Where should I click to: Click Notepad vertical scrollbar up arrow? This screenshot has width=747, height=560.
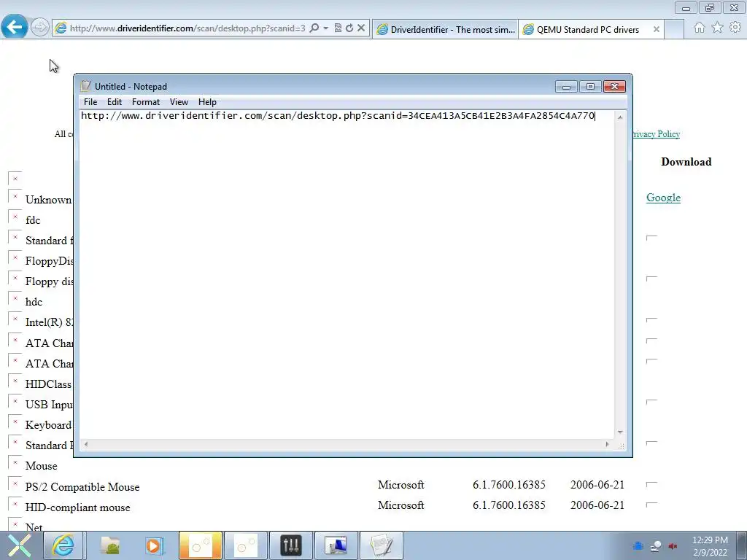point(620,117)
